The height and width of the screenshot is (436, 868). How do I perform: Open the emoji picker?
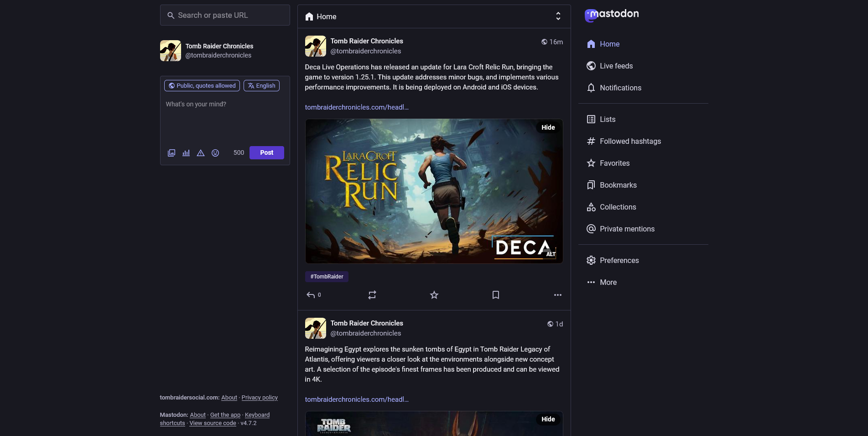(215, 153)
